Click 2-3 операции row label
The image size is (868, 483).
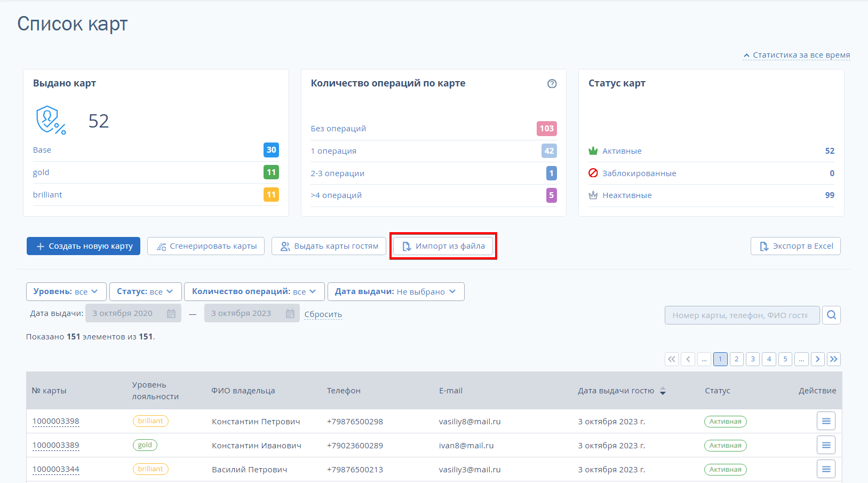pyautogui.click(x=338, y=173)
